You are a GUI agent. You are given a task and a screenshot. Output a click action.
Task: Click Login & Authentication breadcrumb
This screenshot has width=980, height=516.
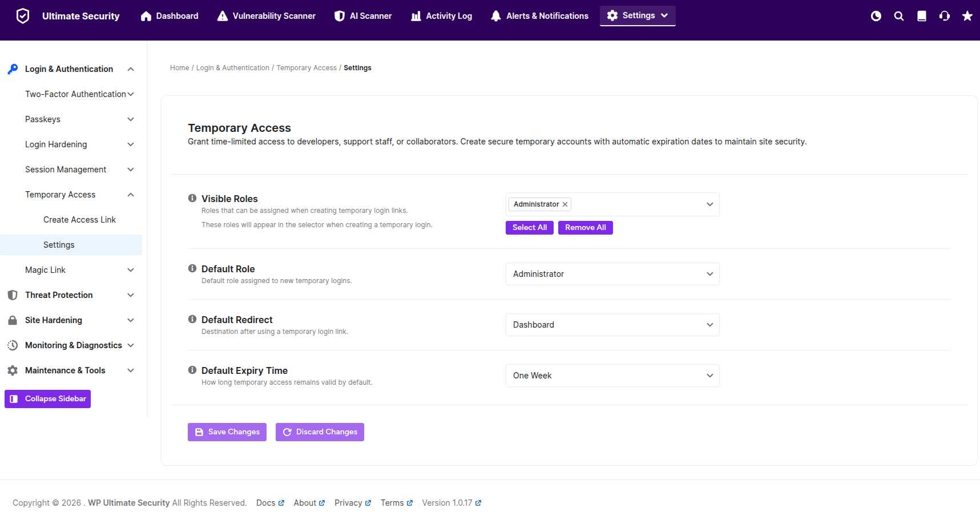[233, 68]
